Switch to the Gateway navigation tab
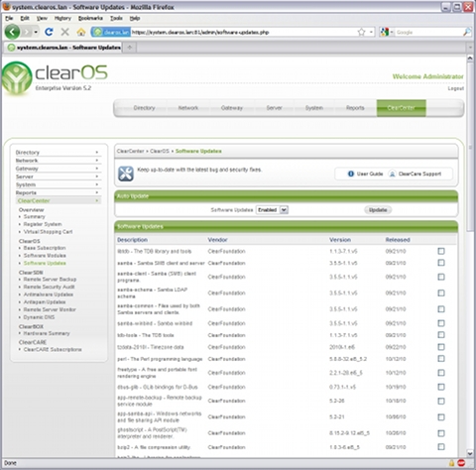This screenshot has height=470, width=476. click(x=232, y=108)
